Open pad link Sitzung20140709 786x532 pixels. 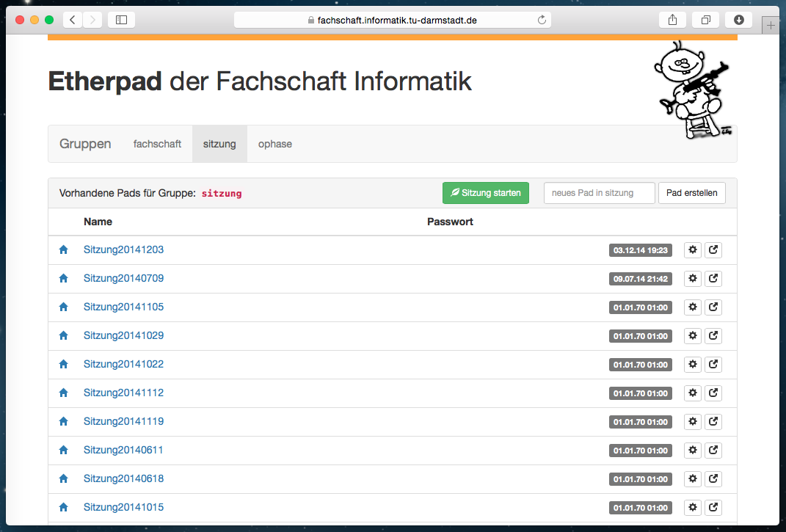coord(123,278)
